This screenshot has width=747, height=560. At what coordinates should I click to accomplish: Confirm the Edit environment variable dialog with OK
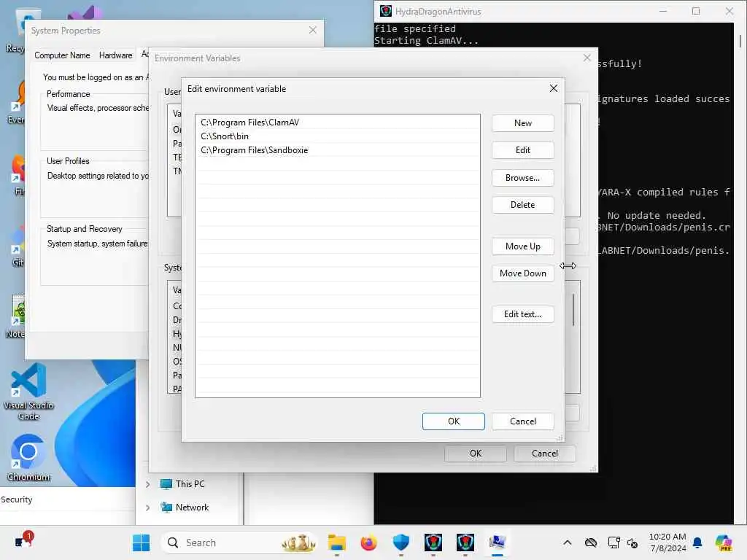(454, 421)
